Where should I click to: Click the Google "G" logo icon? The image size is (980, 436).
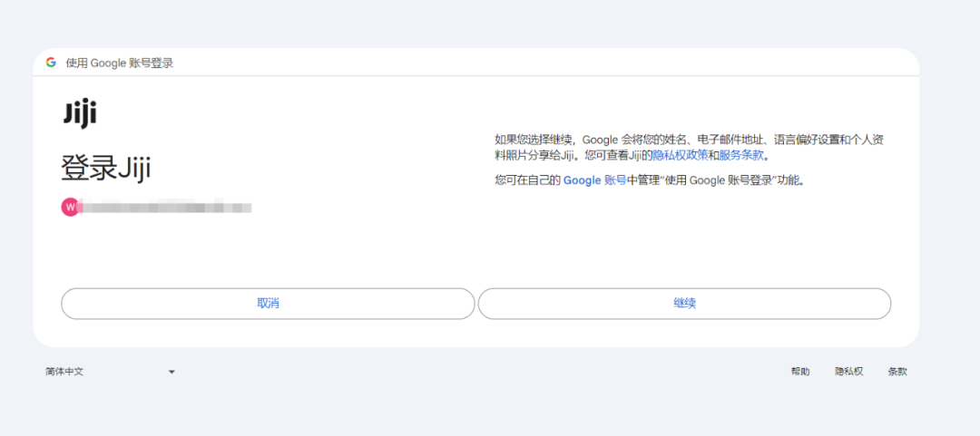[x=52, y=63]
